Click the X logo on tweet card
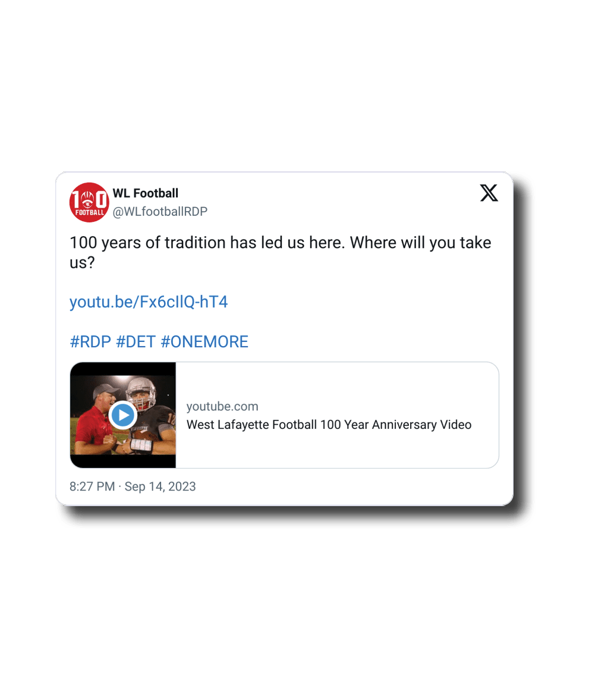 coord(489,193)
